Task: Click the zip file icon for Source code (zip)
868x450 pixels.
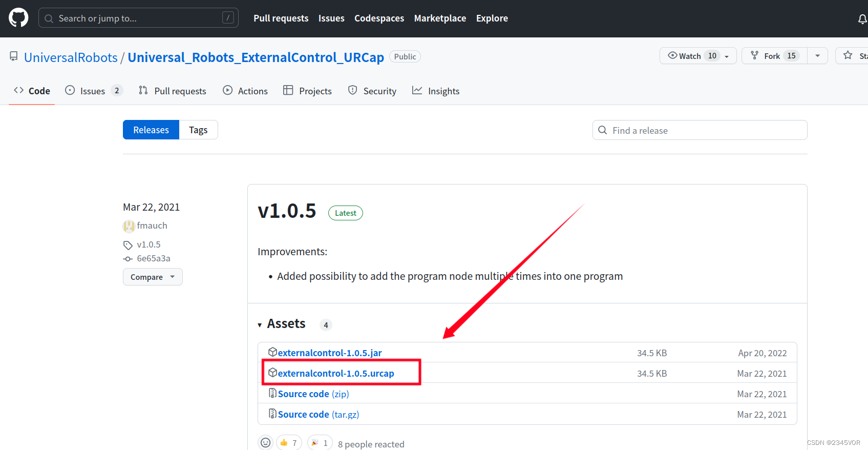Action: [272, 393]
